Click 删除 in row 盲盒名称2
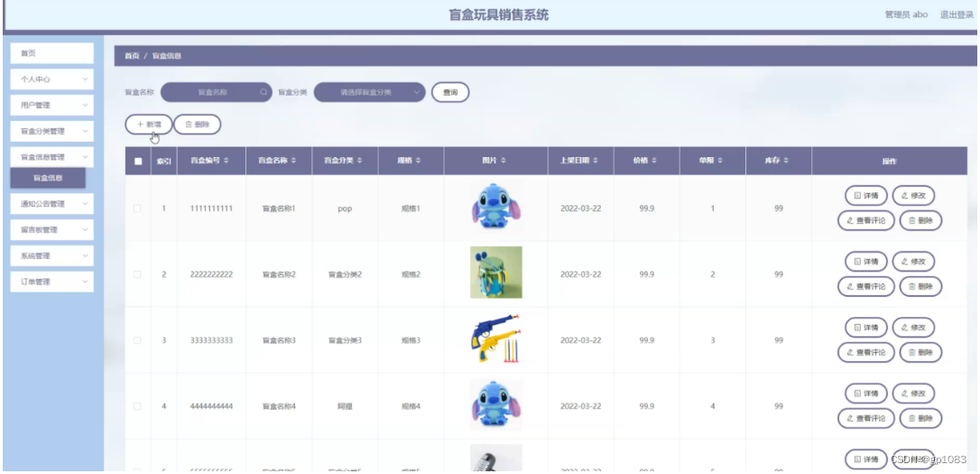Screen dimensions: 980x474 (920, 286)
